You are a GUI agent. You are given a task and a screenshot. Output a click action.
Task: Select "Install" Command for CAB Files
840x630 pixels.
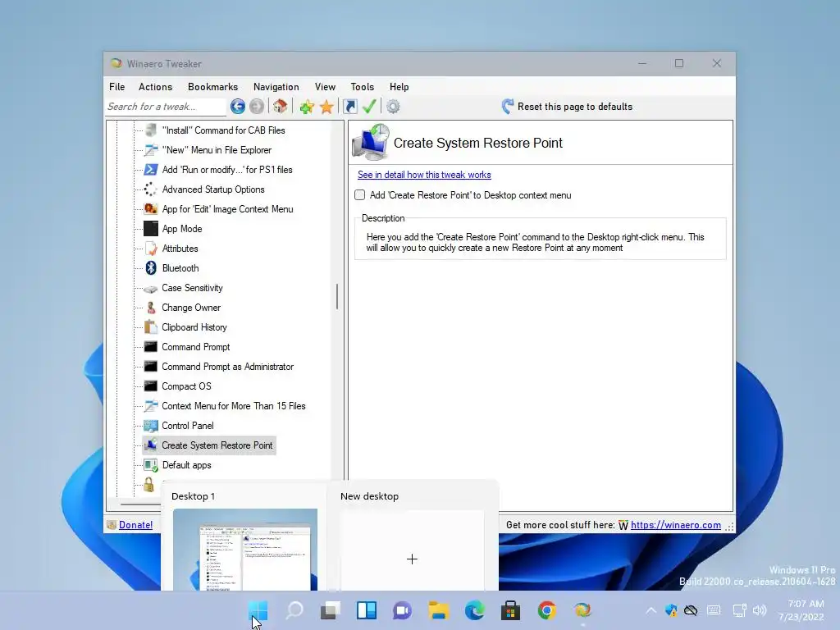(223, 130)
